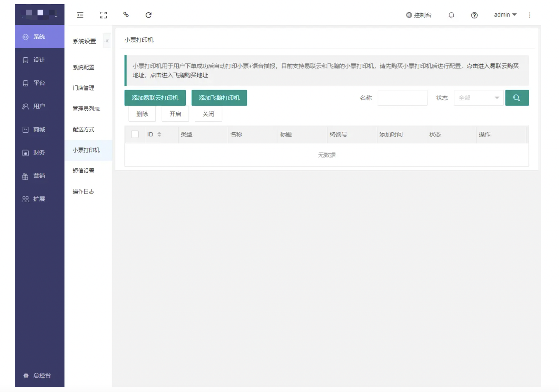Click the 删除 button
The image size is (559, 392).
coord(142,114)
